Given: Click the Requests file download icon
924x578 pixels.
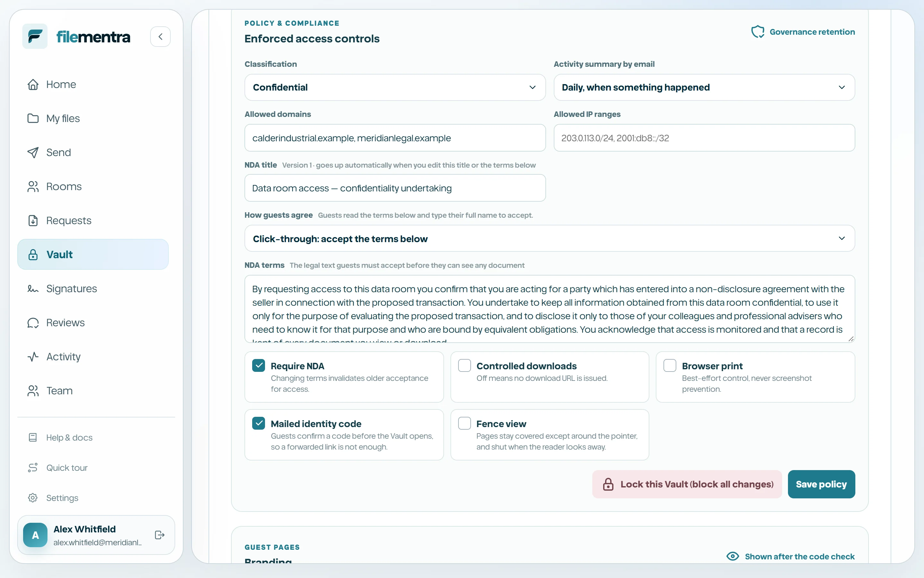Looking at the screenshot, I should [33, 221].
